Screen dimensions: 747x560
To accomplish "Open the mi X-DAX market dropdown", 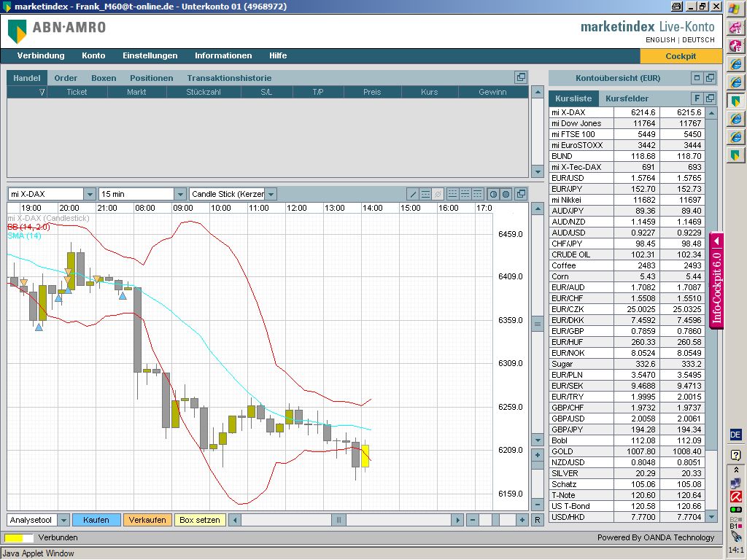I will [x=90, y=194].
